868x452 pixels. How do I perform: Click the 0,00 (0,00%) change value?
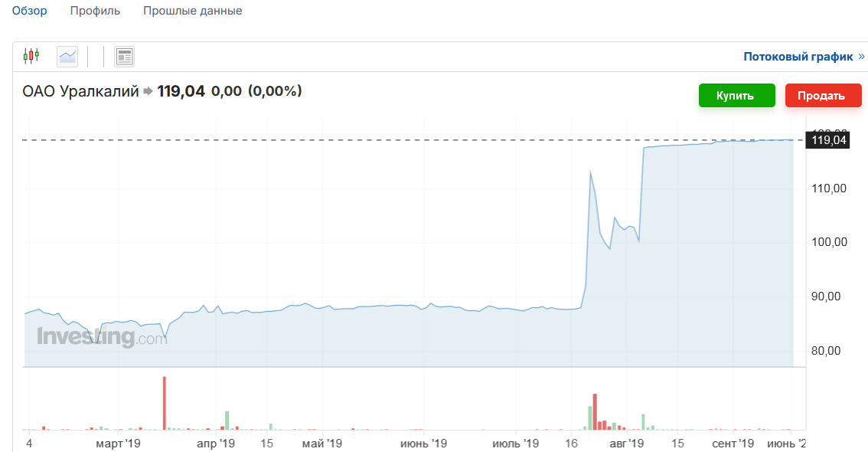256,91
